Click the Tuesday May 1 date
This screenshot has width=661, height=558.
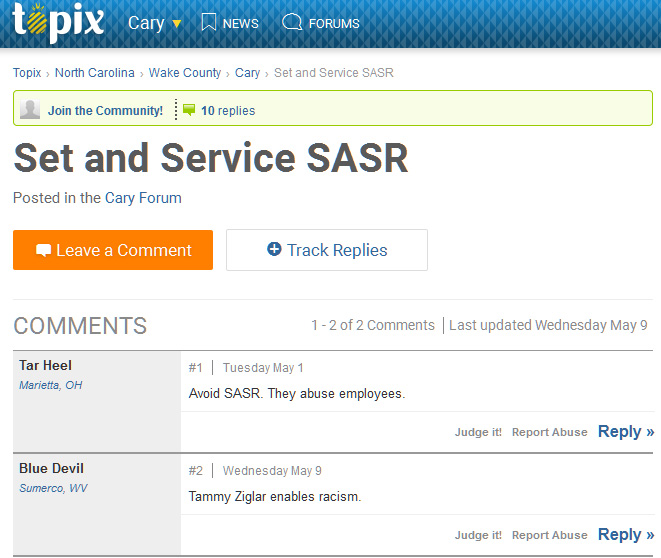(263, 368)
